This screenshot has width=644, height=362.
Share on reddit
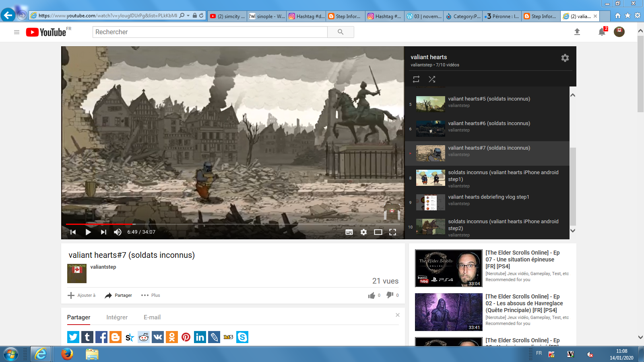144,337
